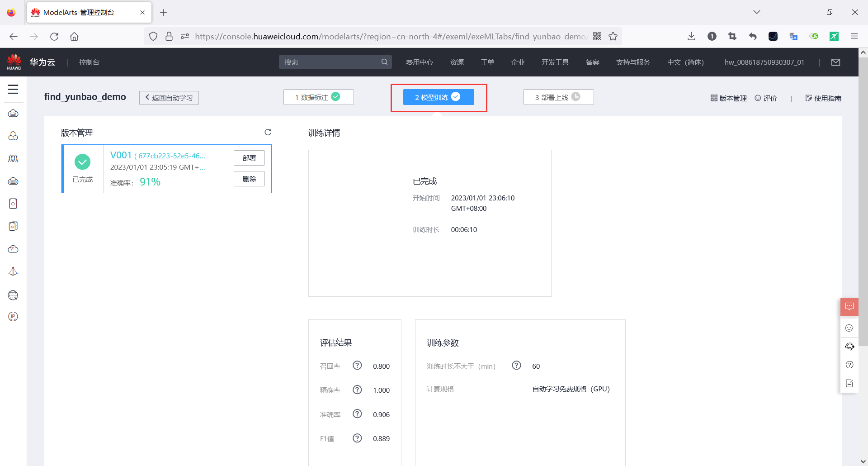This screenshot has width=868, height=466.
Task: Click help icon next to 召回率
Action: 357,366
